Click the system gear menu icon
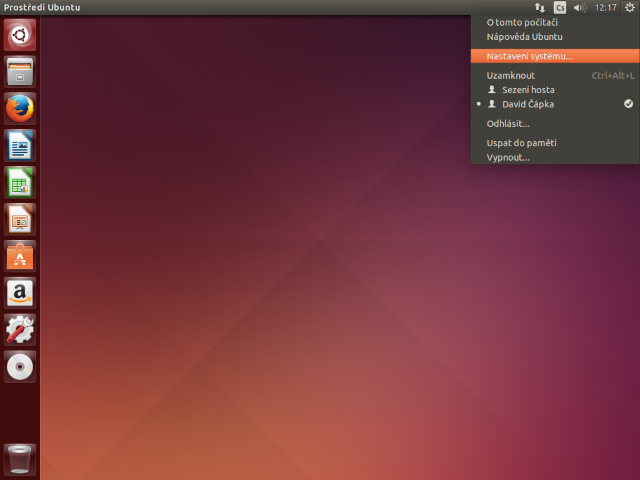Image resolution: width=640 pixels, height=480 pixels. pos(630,7)
